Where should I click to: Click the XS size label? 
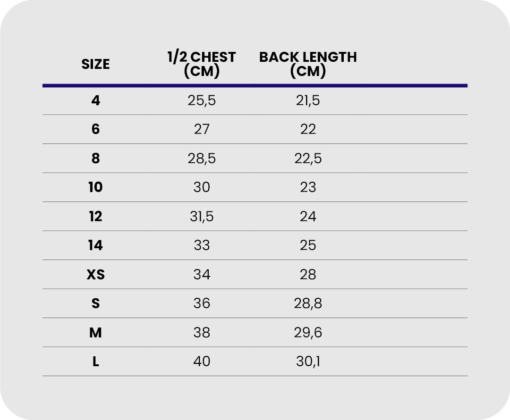pos(96,275)
